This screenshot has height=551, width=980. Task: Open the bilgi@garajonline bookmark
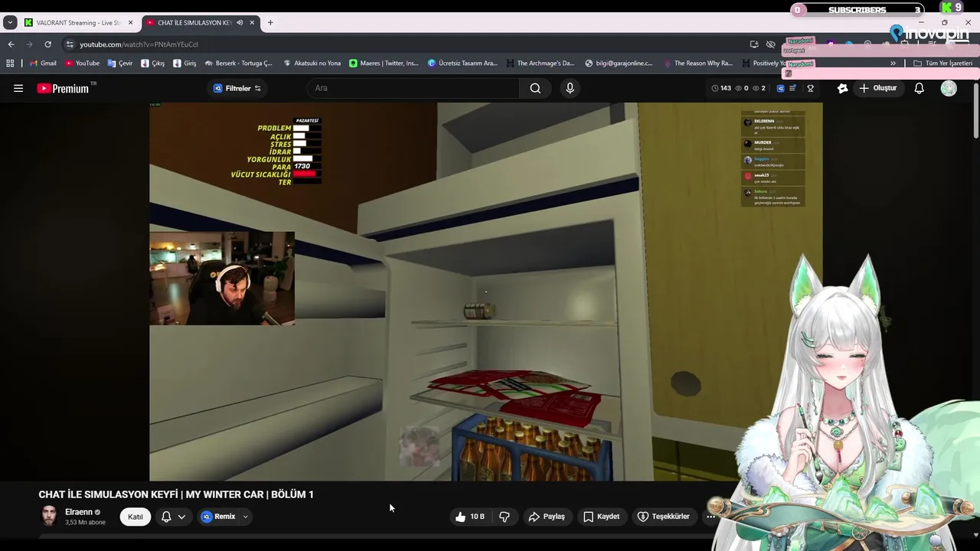619,64
